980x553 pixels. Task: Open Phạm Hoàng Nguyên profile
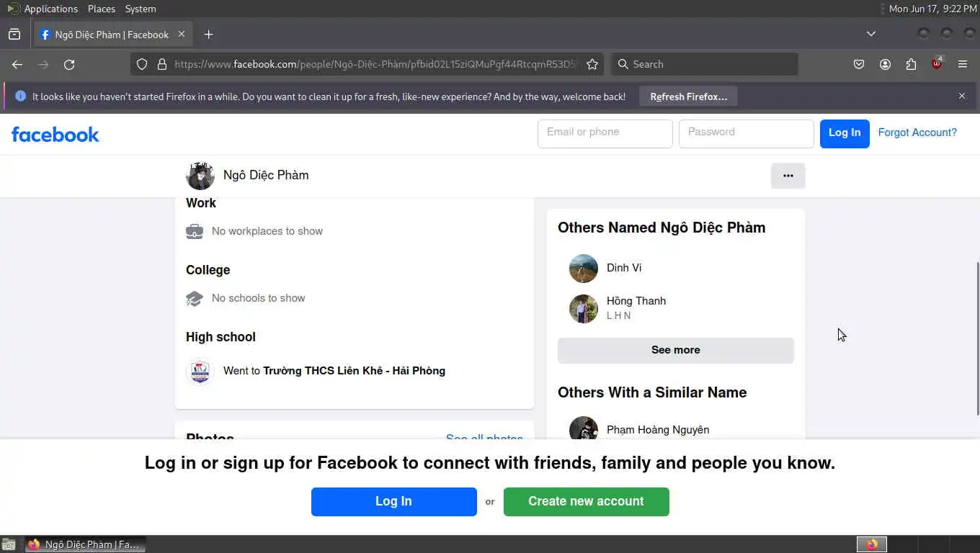[658, 430]
